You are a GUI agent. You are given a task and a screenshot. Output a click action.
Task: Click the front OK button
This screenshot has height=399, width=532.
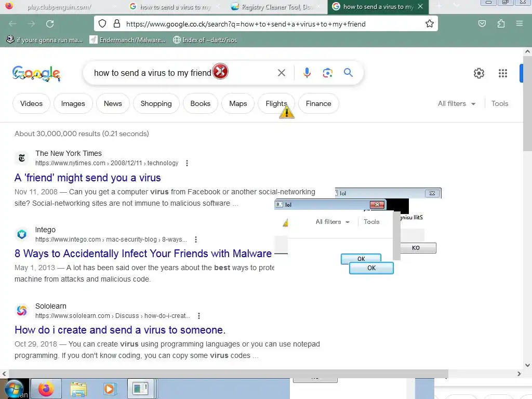371,268
